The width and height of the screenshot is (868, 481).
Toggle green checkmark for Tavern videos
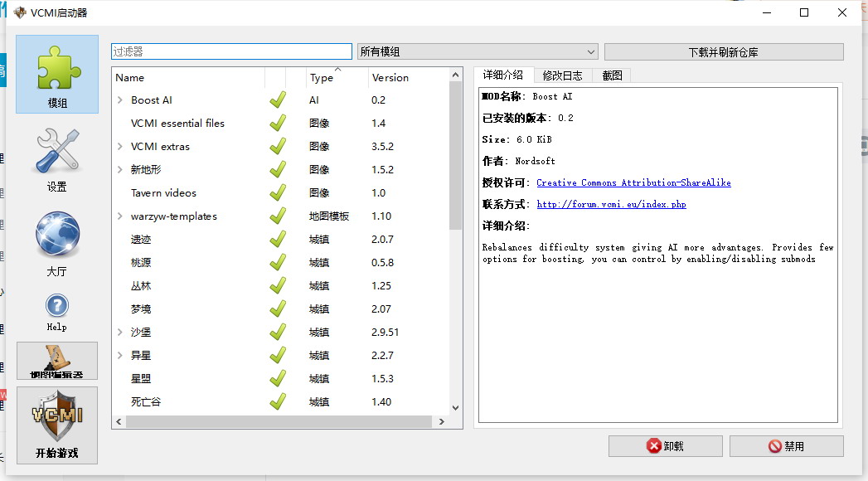278,193
